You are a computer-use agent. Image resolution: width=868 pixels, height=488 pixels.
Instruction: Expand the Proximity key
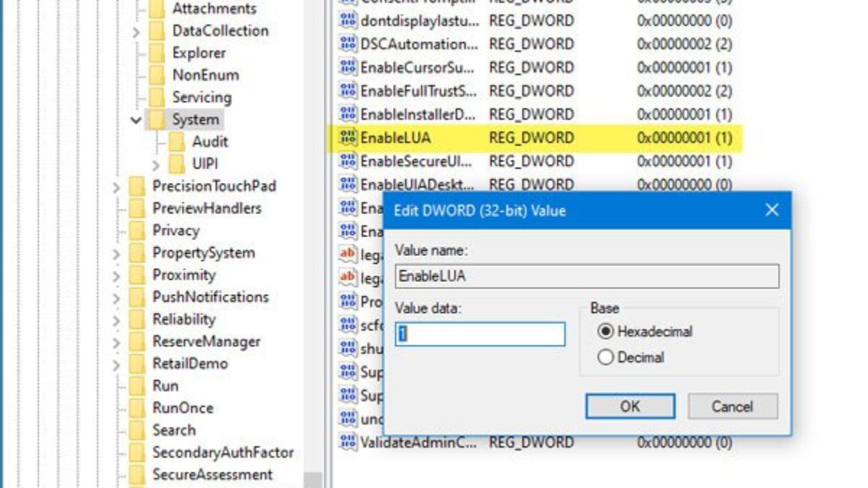point(116,276)
